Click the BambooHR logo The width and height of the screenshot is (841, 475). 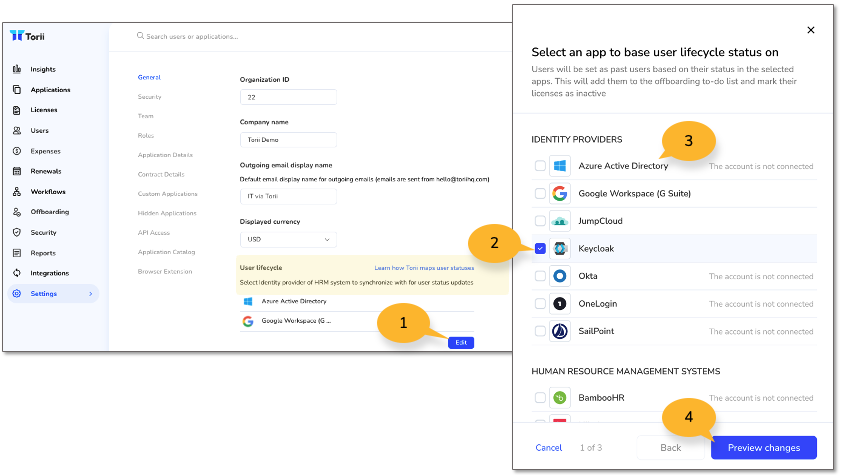[x=559, y=397]
